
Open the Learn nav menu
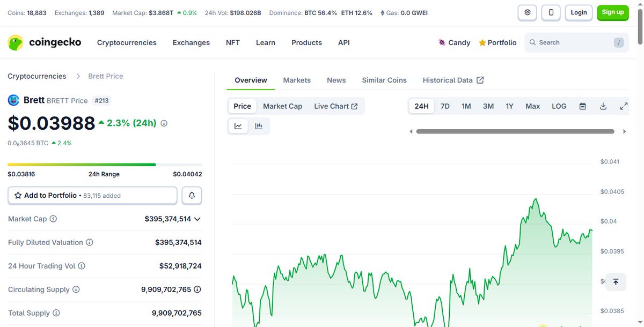pyautogui.click(x=266, y=42)
